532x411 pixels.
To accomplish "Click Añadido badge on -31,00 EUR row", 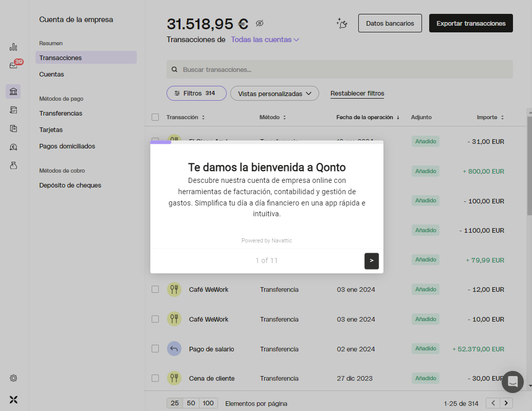I will click(426, 141).
